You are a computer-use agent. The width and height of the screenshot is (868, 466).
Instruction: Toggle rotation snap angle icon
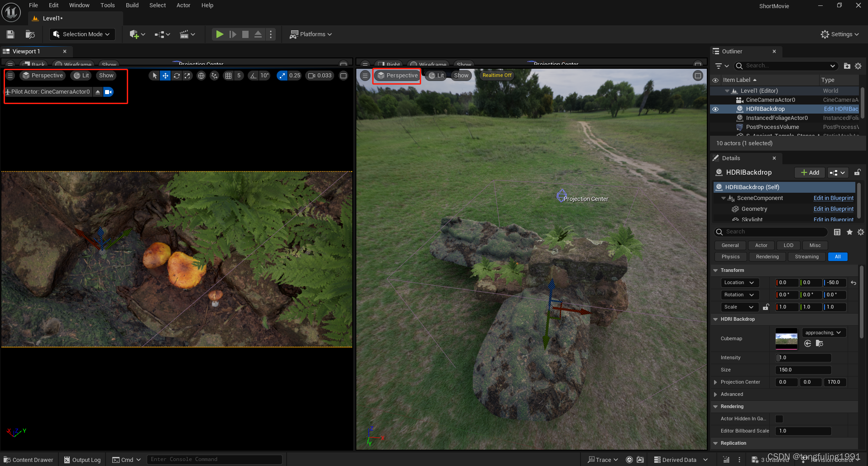coord(254,76)
